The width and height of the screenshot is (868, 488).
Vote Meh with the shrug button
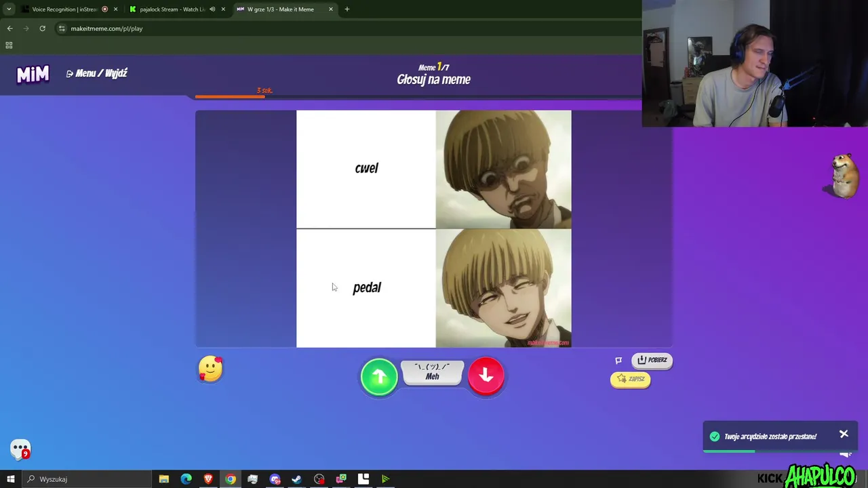[x=433, y=372]
